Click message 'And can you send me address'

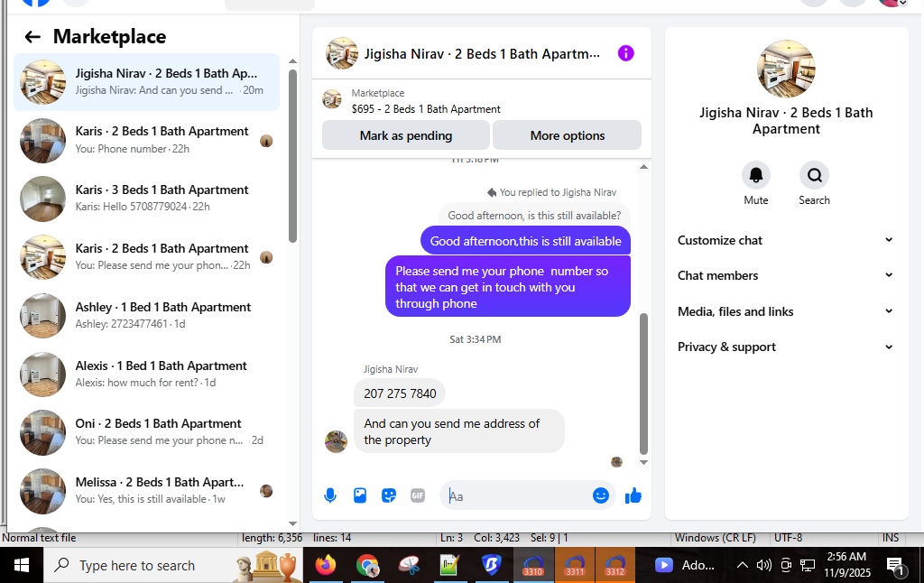point(459,431)
